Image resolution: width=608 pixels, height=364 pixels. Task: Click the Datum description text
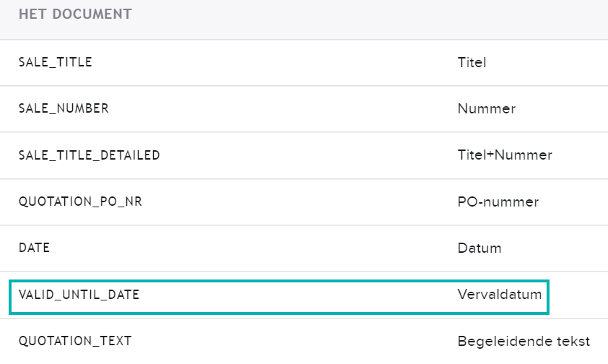click(x=479, y=248)
